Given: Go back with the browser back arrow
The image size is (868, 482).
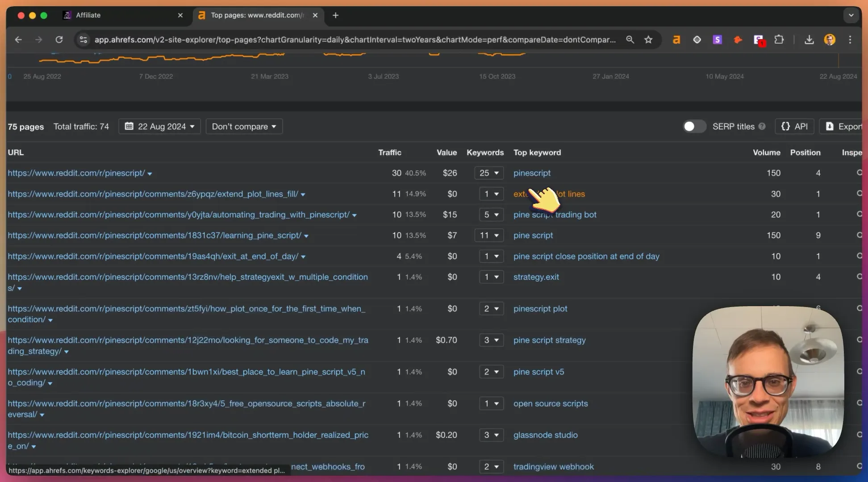Looking at the screenshot, I should click(18, 40).
